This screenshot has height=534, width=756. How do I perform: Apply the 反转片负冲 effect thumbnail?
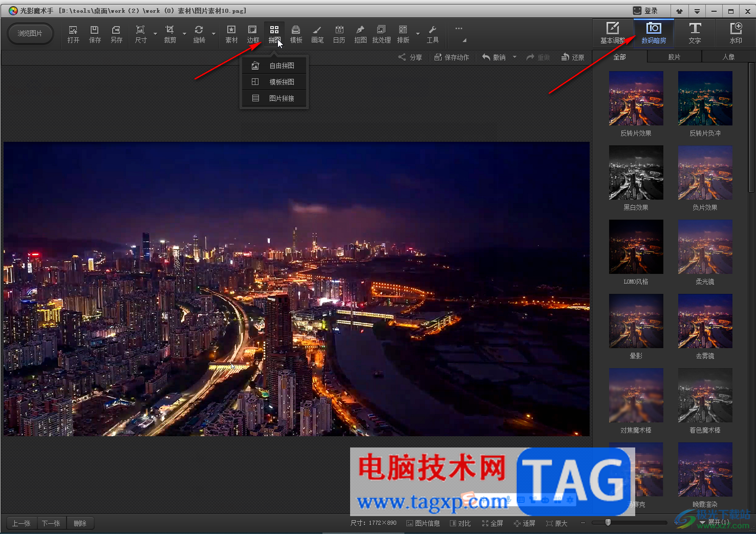point(705,98)
